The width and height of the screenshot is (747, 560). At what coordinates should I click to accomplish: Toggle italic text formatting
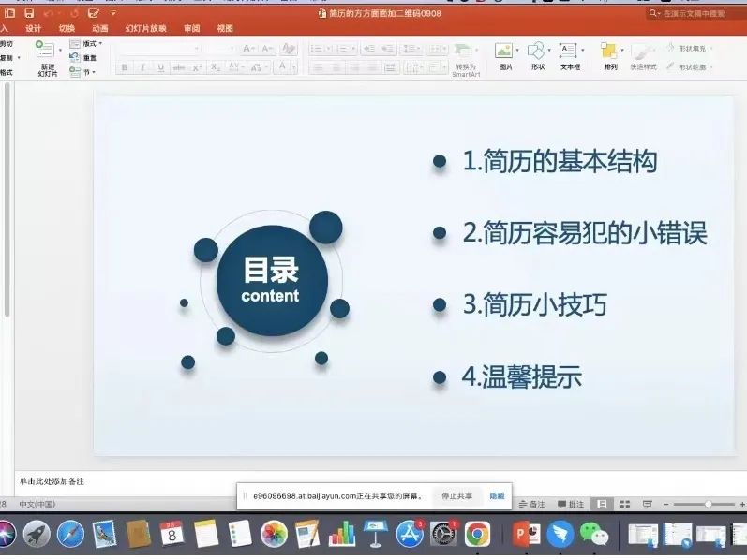point(142,67)
